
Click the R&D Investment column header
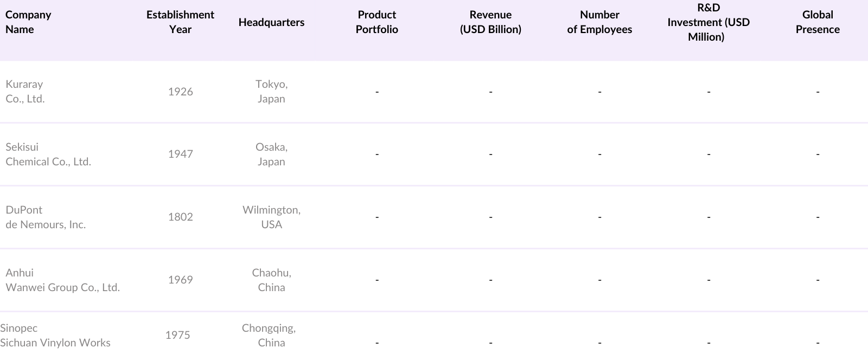[x=708, y=22]
